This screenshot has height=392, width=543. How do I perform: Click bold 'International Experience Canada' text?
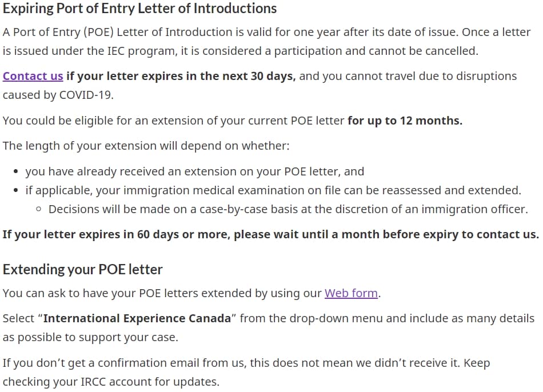pyautogui.click(x=137, y=318)
